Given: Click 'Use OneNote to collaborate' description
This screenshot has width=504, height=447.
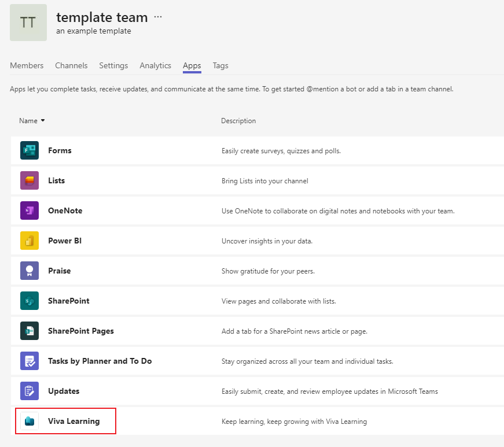Looking at the screenshot, I should pyautogui.click(x=338, y=211).
